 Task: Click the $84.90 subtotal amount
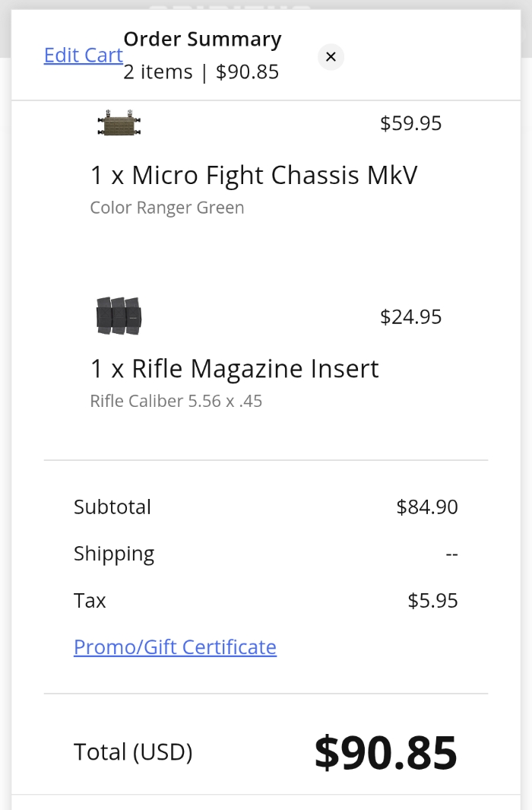pyautogui.click(x=427, y=507)
